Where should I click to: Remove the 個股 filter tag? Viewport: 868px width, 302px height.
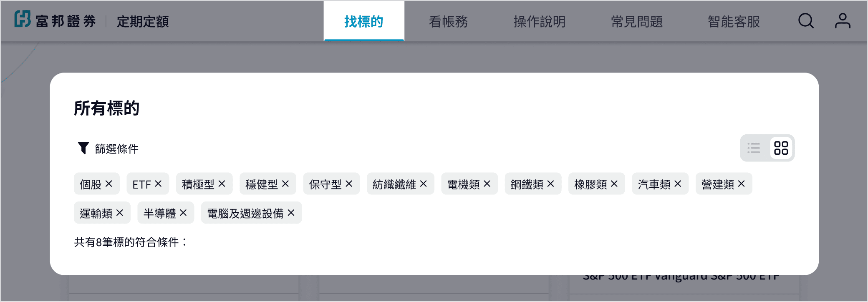(x=109, y=184)
